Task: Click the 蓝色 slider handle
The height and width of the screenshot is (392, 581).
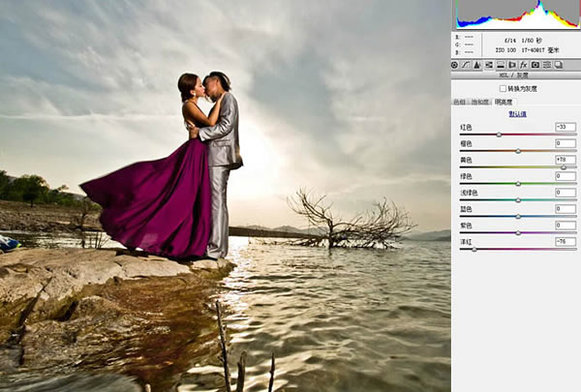Action: coord(518,217)
